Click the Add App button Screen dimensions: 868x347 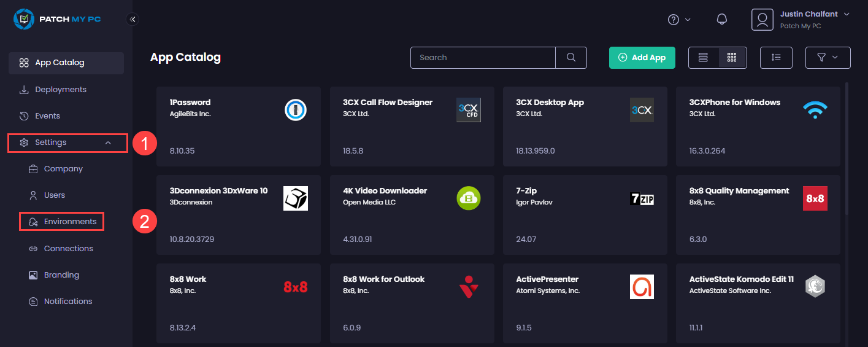(642, 58)
